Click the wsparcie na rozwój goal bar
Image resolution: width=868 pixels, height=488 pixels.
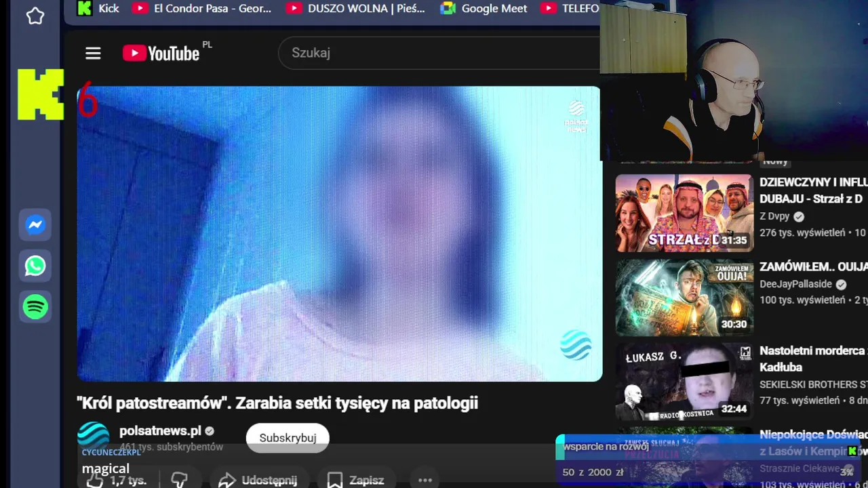click(x=707, y=447)
